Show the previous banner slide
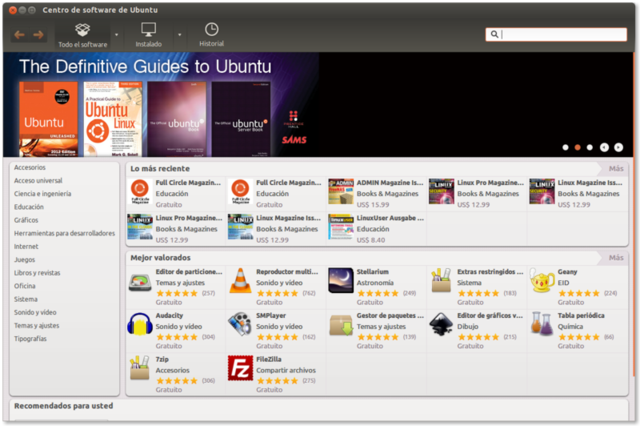The height and width of the screenshot is (426, 640). pos(604,147)
